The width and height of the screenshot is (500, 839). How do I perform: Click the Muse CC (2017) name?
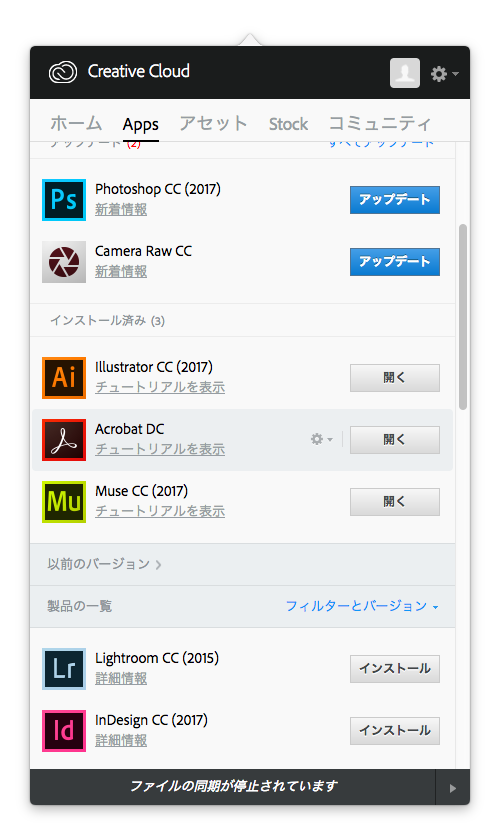pyautogui.click(x=141, y=491)
